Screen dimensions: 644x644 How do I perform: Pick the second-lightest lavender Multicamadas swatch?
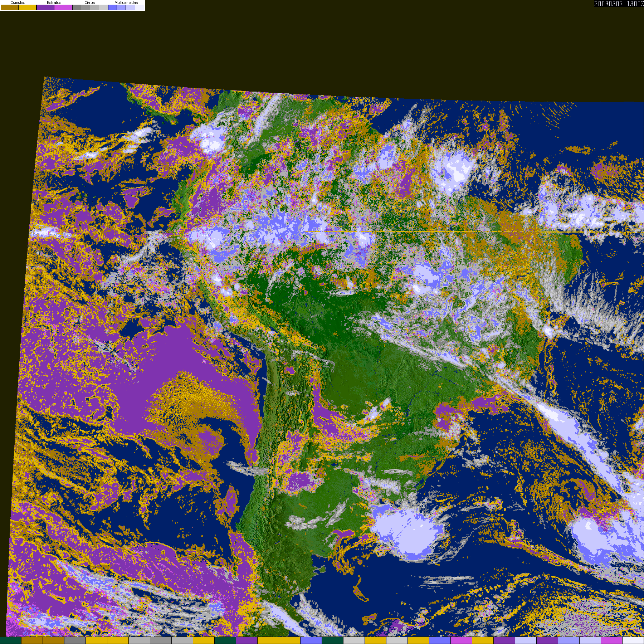coord(130,7)
